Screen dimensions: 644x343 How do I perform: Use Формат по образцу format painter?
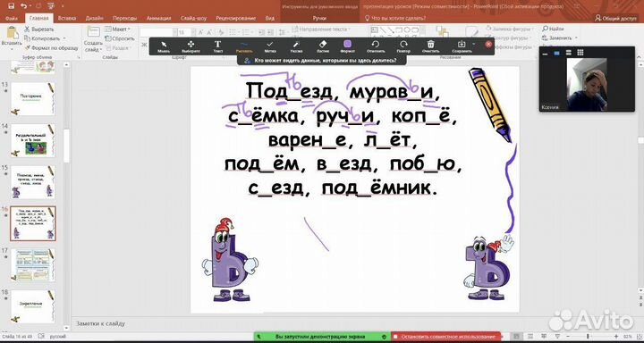coord(50,47)
